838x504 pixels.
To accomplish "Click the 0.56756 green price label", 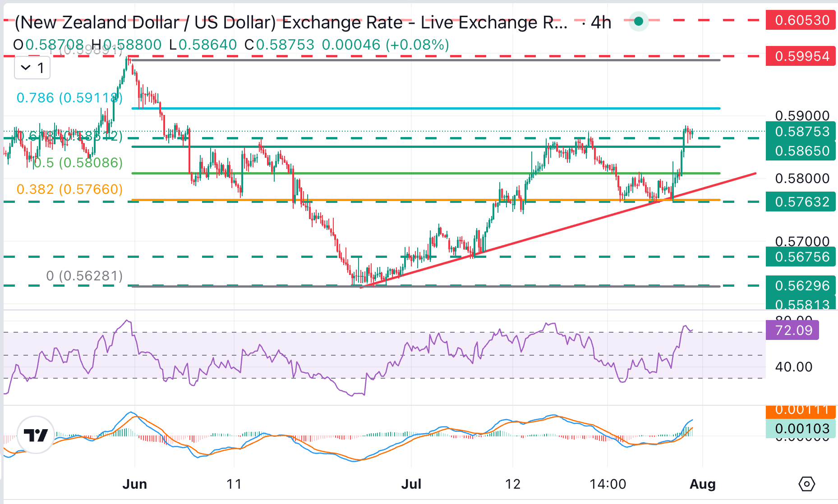I will point(801,257).
